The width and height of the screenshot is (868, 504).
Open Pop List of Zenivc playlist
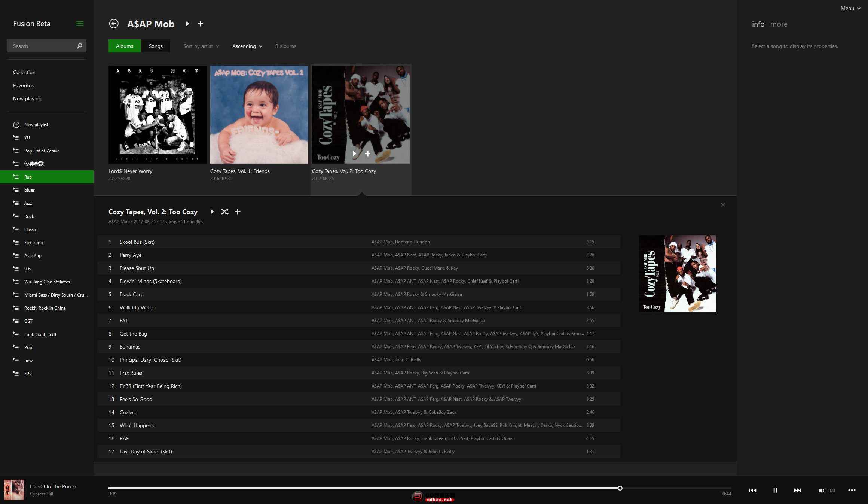click(47, 151)
